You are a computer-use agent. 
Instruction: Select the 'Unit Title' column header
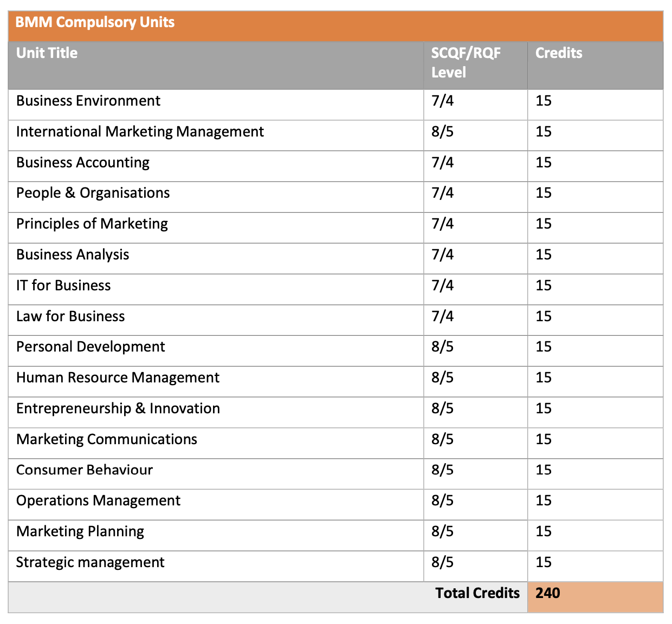pos(47,53)
